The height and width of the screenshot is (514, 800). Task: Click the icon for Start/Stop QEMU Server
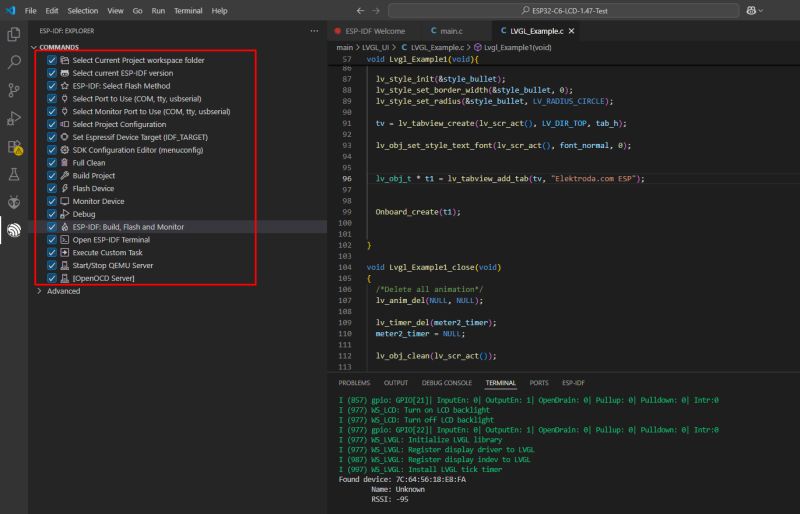(65, 265)
